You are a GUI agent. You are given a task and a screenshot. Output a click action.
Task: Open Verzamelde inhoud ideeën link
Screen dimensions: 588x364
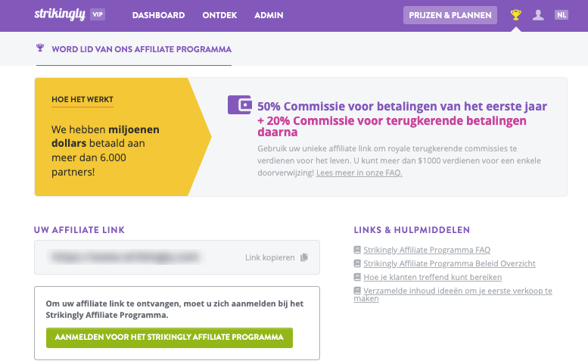click(x=453, y=294)
